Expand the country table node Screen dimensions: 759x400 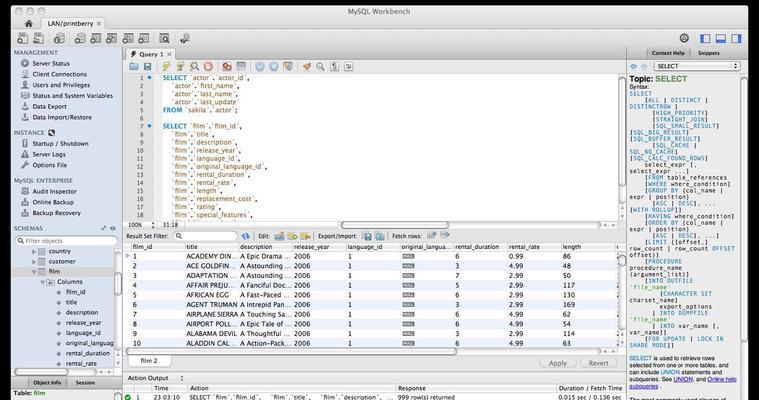click(34, 251)
